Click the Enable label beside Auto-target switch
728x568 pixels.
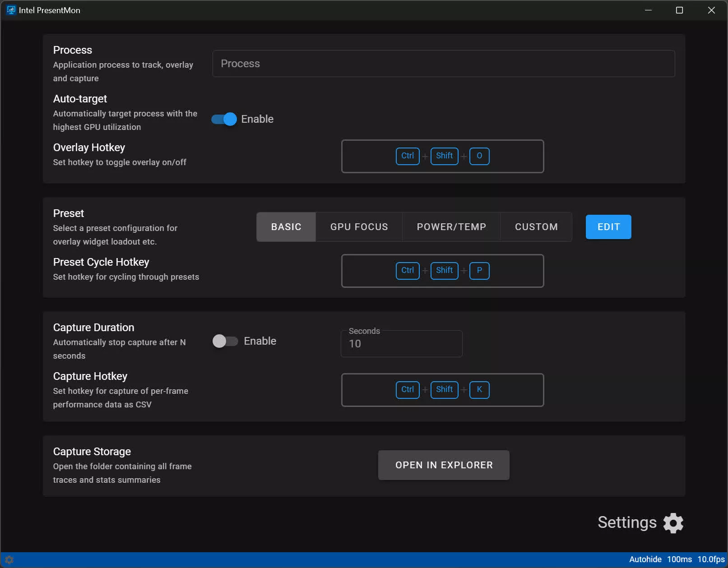257,119
